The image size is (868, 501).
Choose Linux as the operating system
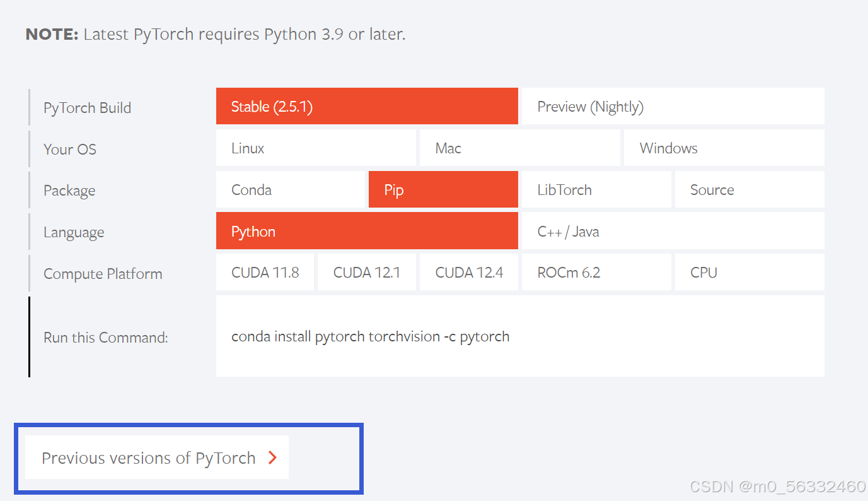316,148
